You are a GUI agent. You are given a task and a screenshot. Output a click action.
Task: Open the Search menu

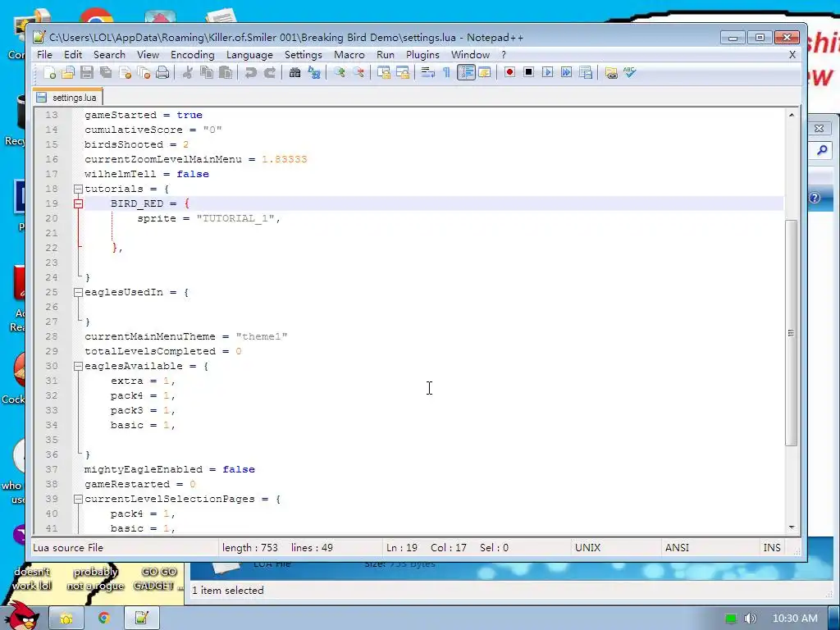(x=109, y=55)
